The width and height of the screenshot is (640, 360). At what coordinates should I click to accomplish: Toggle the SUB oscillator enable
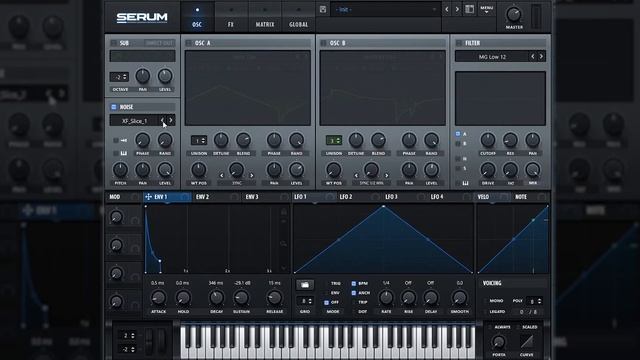point(114,43)
